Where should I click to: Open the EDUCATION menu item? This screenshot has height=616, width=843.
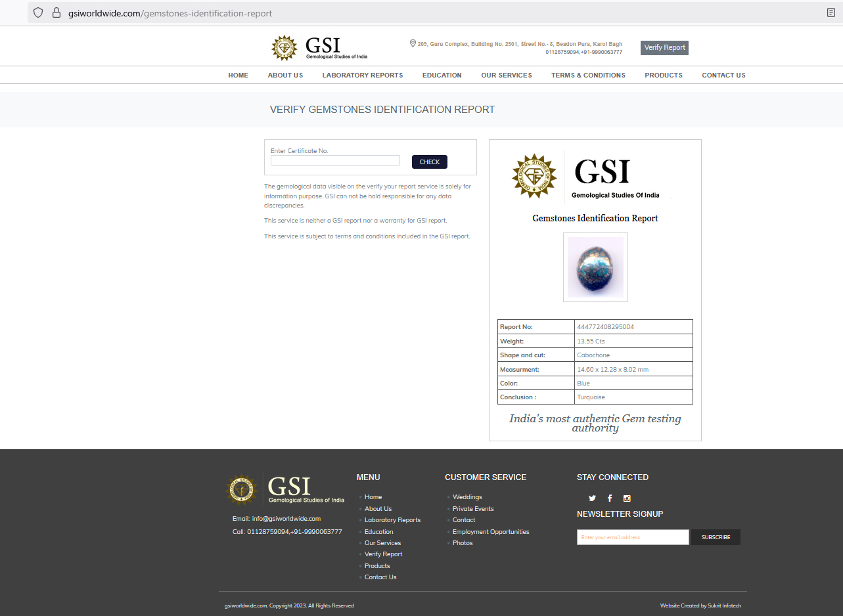point(442,76)
